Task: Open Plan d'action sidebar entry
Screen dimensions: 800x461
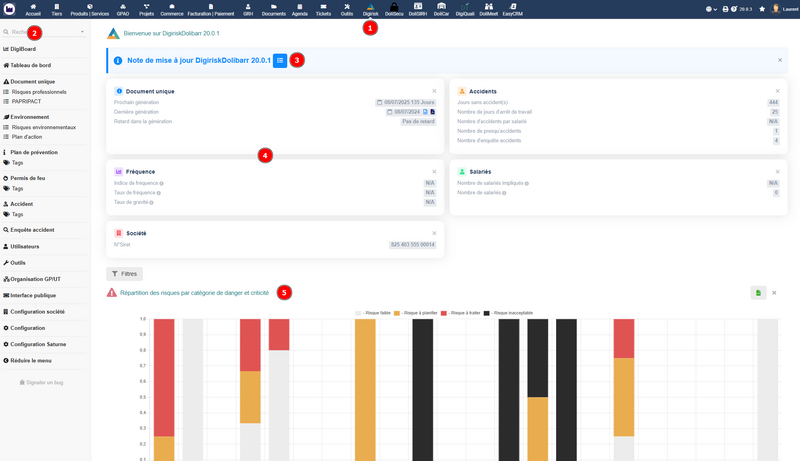Action: click(x=22, y=137)
